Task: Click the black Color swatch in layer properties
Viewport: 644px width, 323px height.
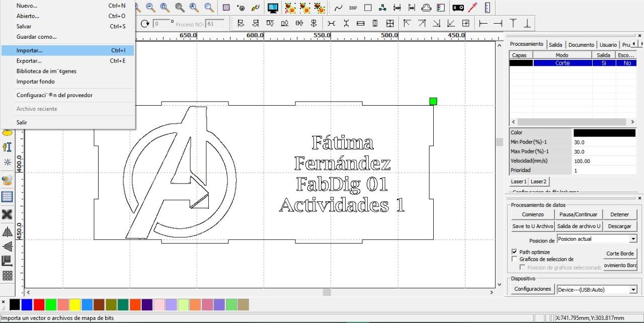Action: click(x=604, y=133)
